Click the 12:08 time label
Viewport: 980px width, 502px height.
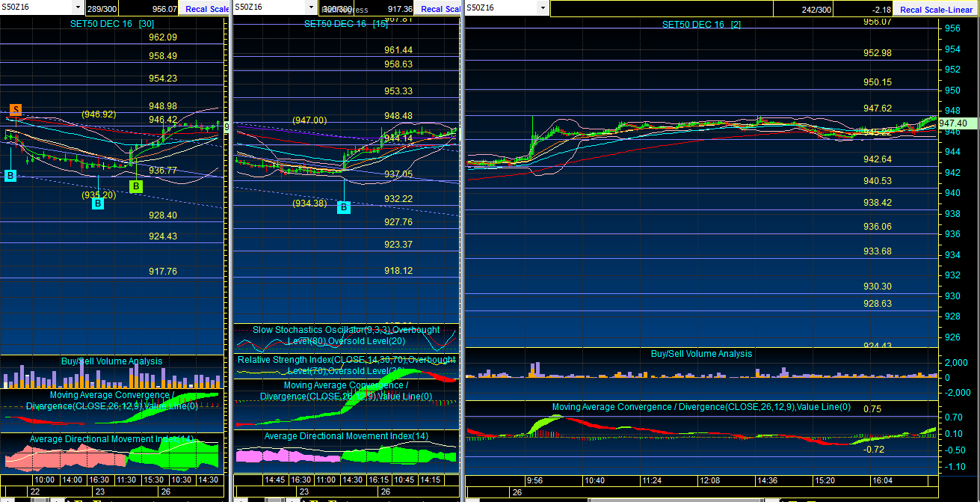pos(709,480)
